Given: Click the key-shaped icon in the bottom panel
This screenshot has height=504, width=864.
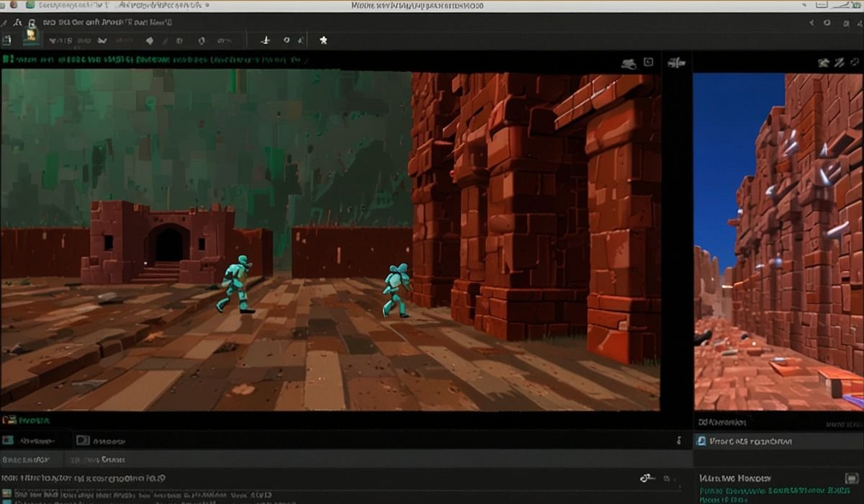Looking at the screenshot, I should (647, 478).
